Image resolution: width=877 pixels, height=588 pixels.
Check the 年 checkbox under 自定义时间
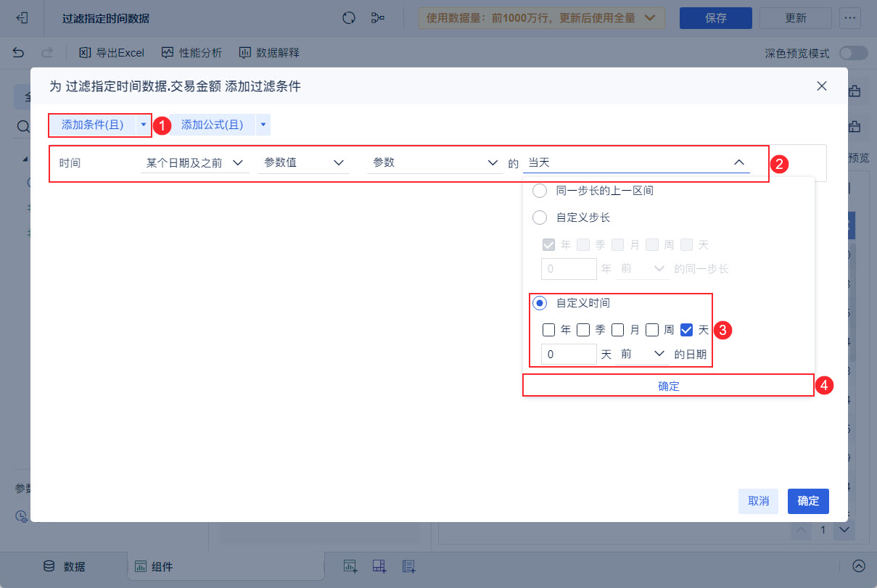[549, 330]
